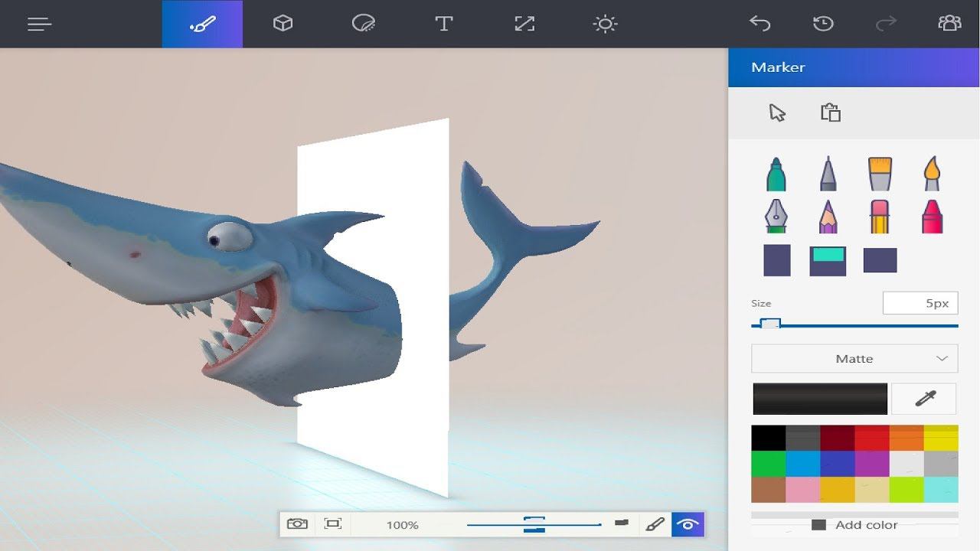Pick the purple color swatch

[x=872, y=464]
